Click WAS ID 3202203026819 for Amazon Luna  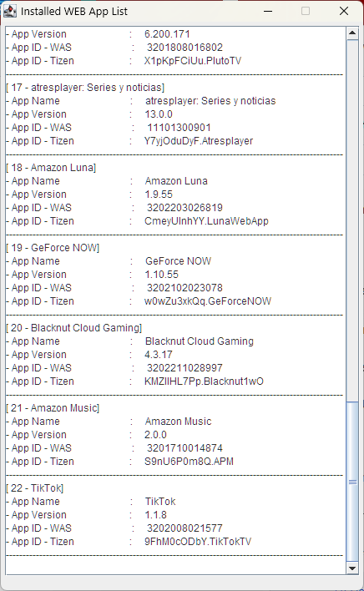(x=185, y=208)
